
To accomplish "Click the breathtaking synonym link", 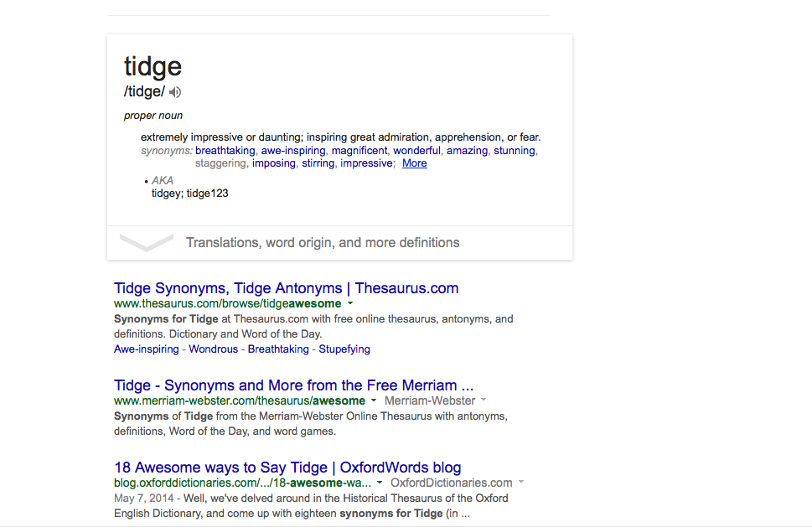I will coord(225,151).
